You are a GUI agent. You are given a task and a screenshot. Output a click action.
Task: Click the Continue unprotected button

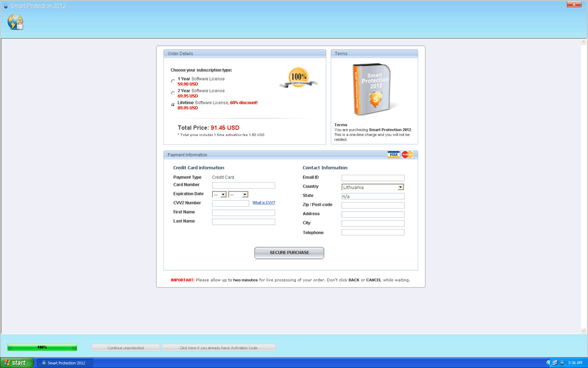(x=125, y=348)
